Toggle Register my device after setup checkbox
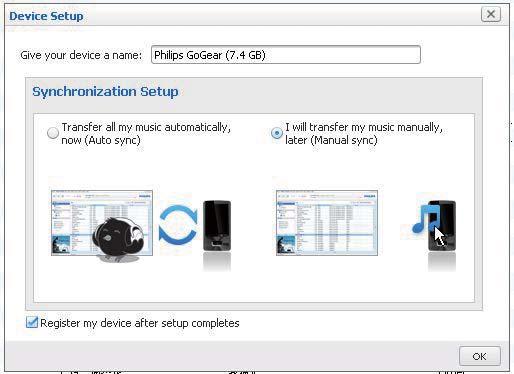This screenshot has width=514, height=374. click(32, 323)
